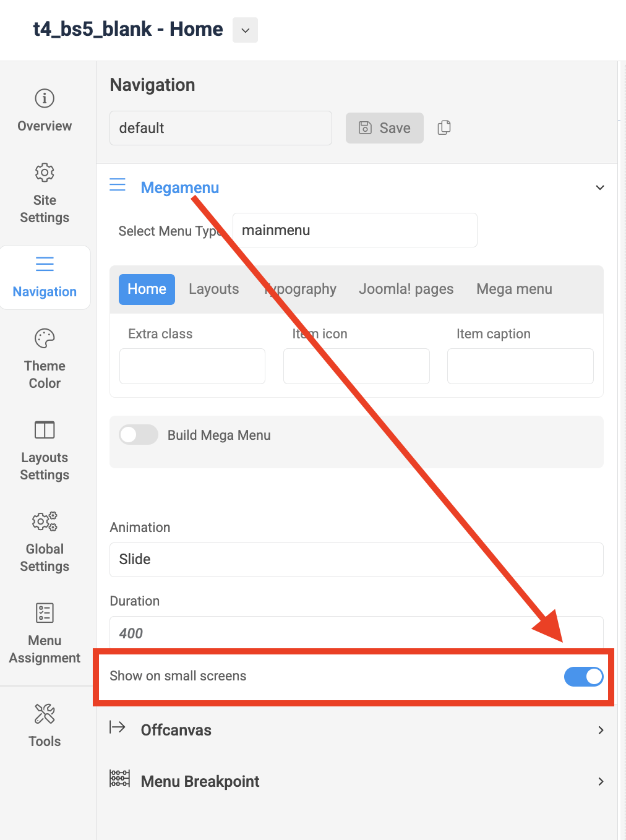Open Theme Color palette icon
The height and width of the screenshot is (840, 626).
pyautogui.click(x=45, y=338)
